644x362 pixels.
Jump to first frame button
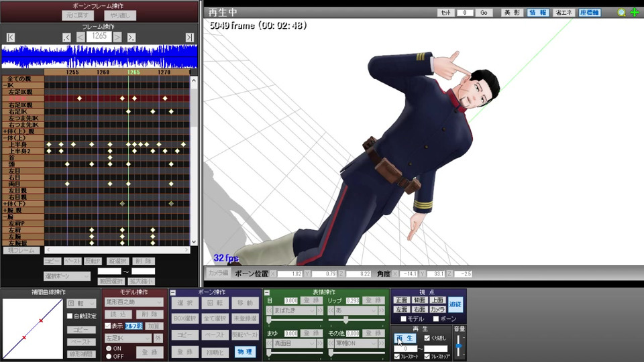[11, 38]
